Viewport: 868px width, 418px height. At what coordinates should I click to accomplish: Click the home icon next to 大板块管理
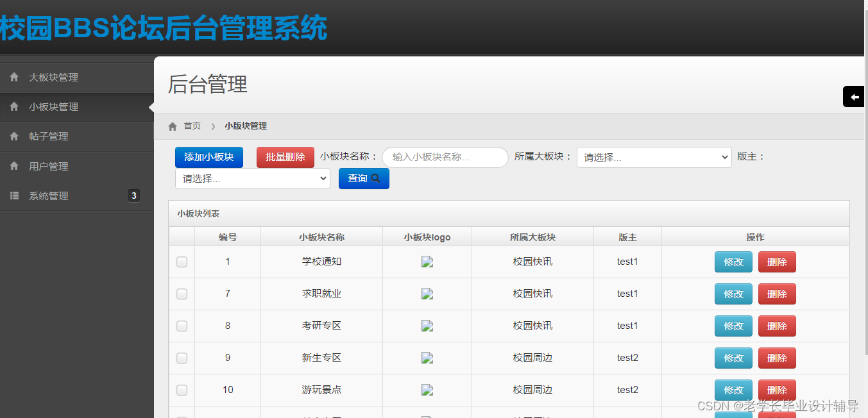(x=14, y=77)
